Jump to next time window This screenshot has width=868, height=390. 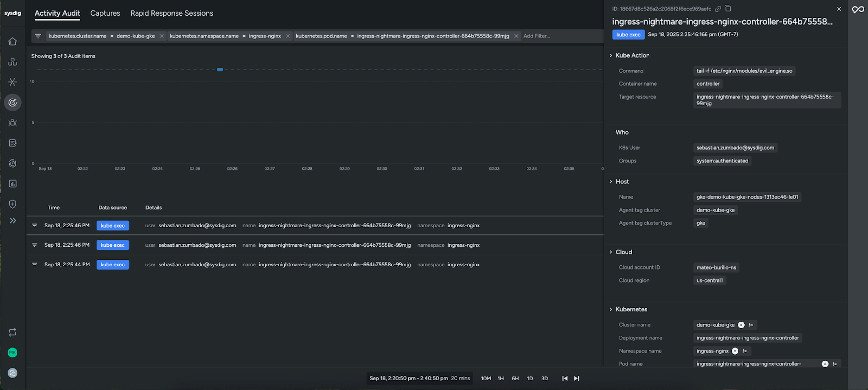[577, 379]
